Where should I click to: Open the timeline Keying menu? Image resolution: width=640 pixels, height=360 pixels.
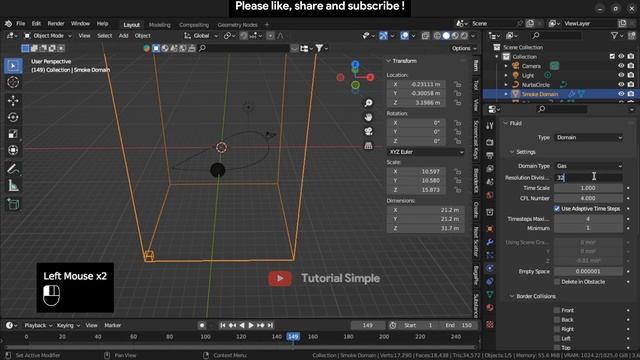(68, 325)
